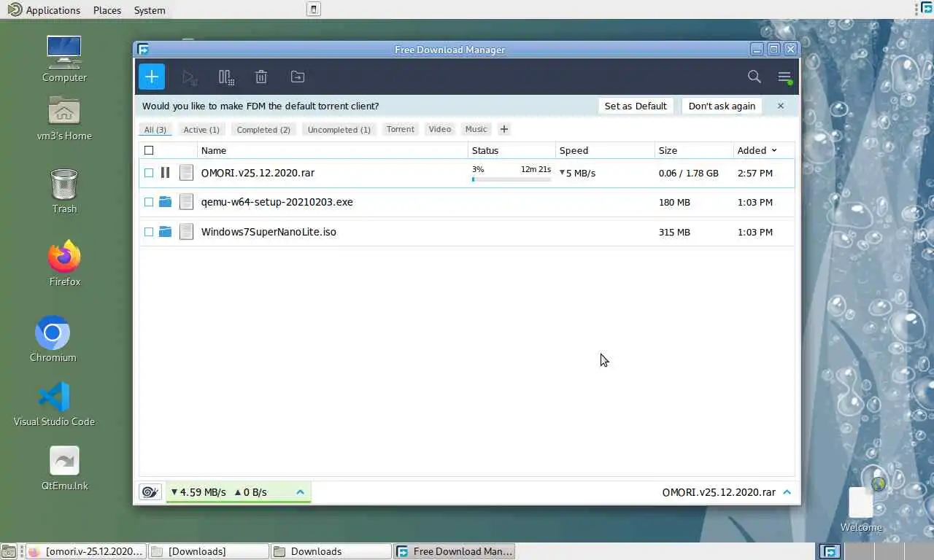Open the Trash desktop icon
This screenshot has width=934, height=560.
[x=64, y=190]
